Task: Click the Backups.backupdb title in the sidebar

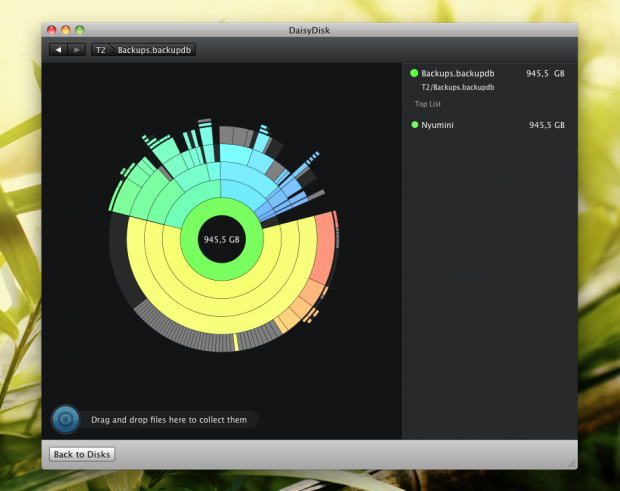Action: (x=457, y=73)
